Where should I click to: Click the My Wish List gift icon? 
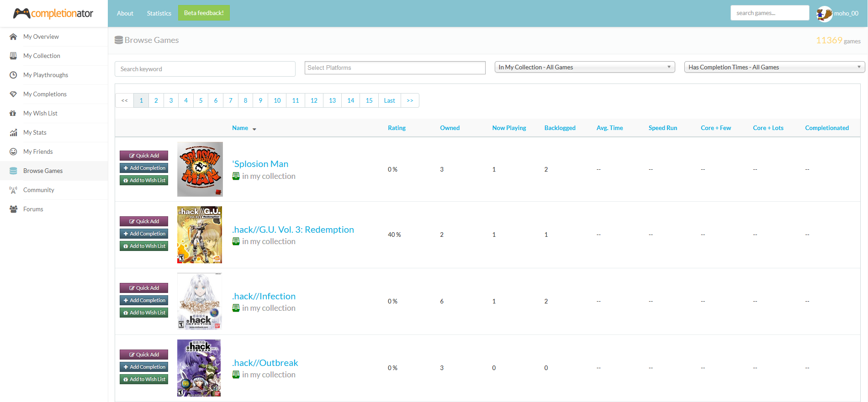click(x=13, y=113)
